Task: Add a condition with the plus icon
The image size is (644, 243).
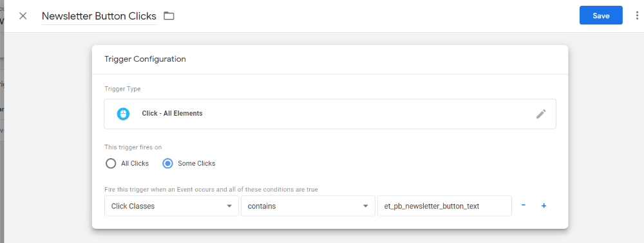Action: [x=544, y=206]
